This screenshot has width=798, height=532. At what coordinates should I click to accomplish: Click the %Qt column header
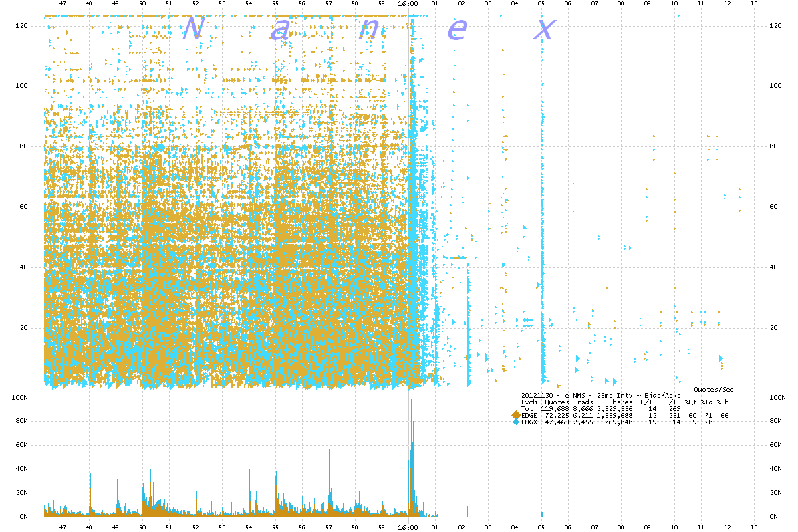tap(691, 402)
